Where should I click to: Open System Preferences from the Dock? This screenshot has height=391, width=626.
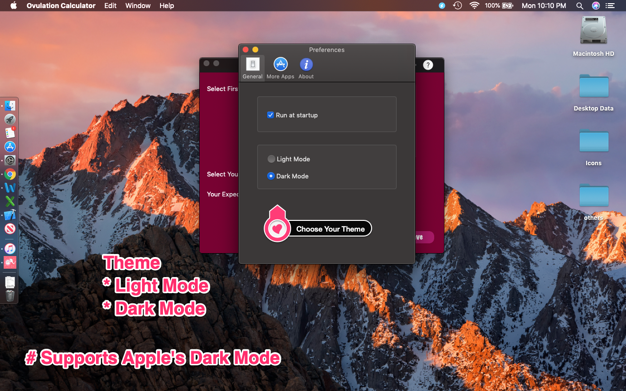pyautogui.click(x=10, y=160)
